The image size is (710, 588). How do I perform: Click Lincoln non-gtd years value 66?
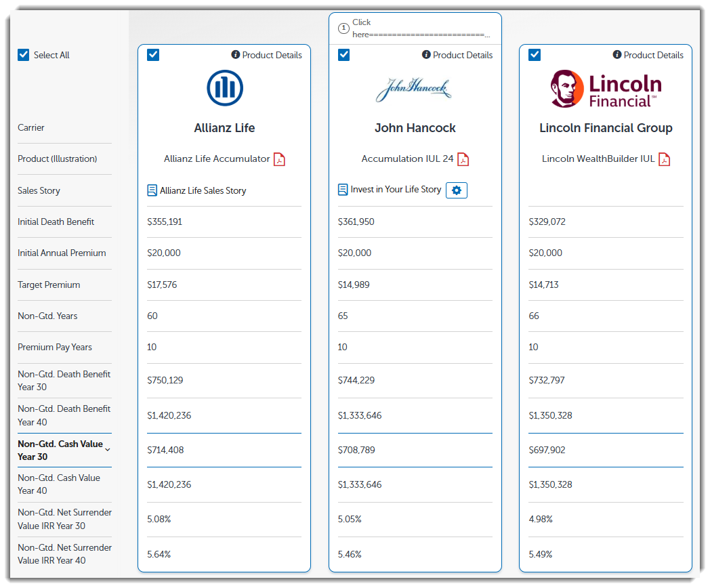(534, 316)
